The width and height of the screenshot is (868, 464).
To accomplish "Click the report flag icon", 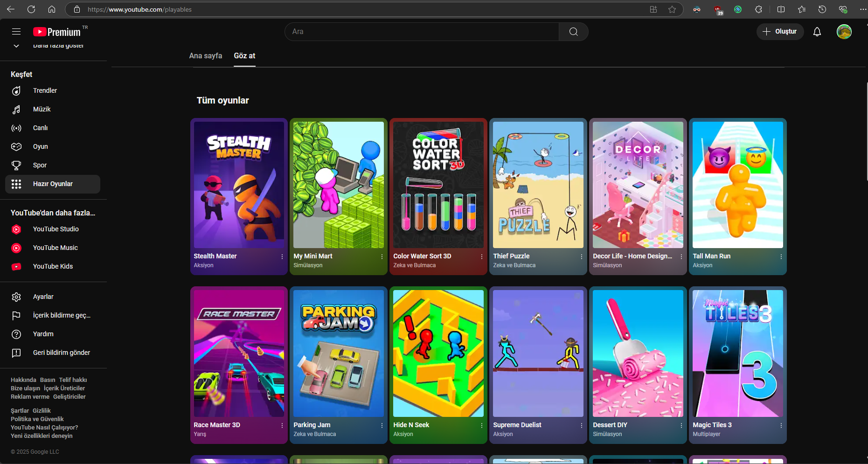I will click(16, 316).
